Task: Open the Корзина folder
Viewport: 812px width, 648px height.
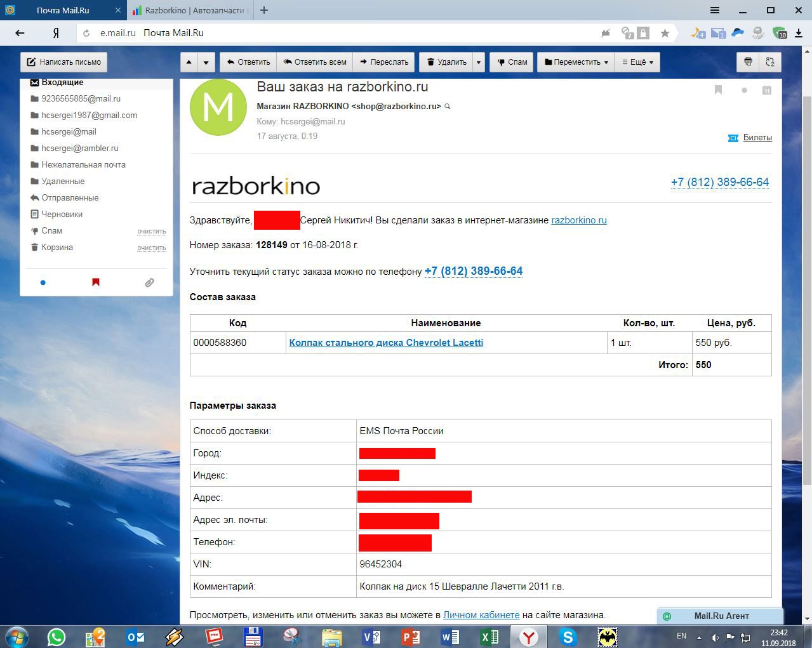Action: click(x=57, y=247)
